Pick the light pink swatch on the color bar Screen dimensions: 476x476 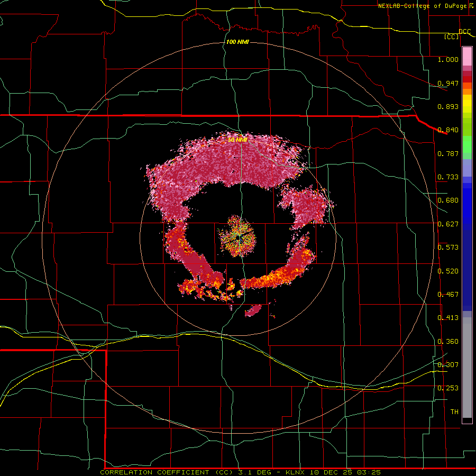[467, 56]
